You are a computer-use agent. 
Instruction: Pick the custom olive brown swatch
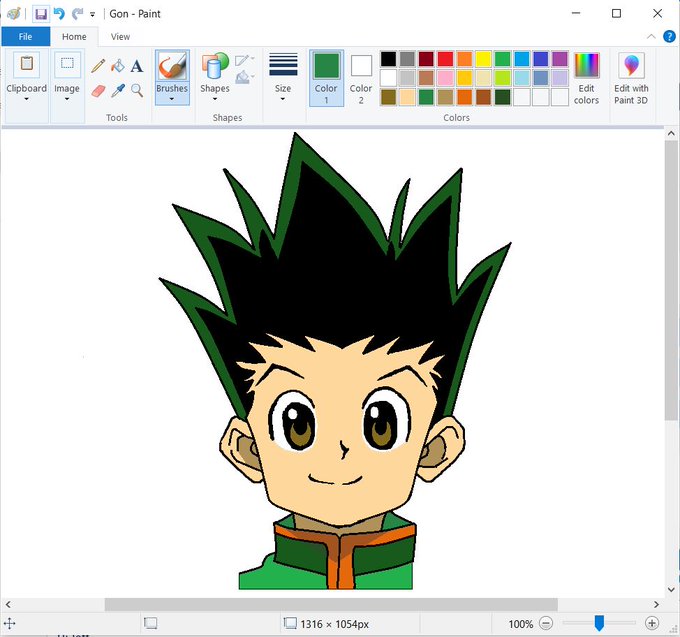tap(388, 97)
